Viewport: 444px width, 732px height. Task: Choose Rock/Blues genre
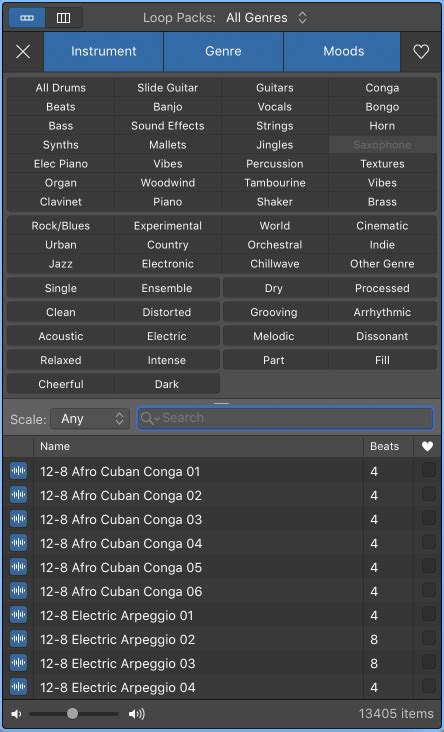tap(61, 226)
